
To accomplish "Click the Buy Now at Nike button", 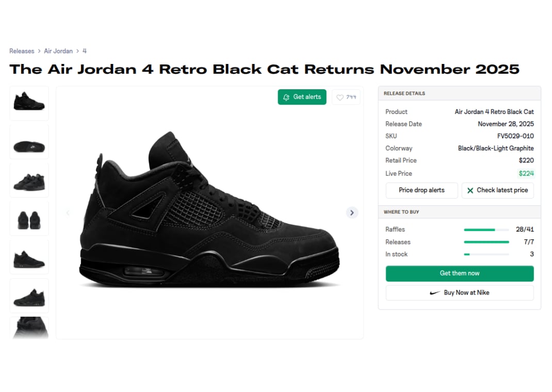I will (x=459, y=292).
